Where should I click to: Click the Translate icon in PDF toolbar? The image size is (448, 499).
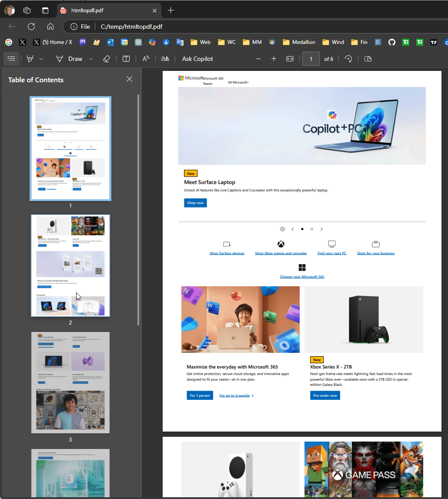coord(165,59)
